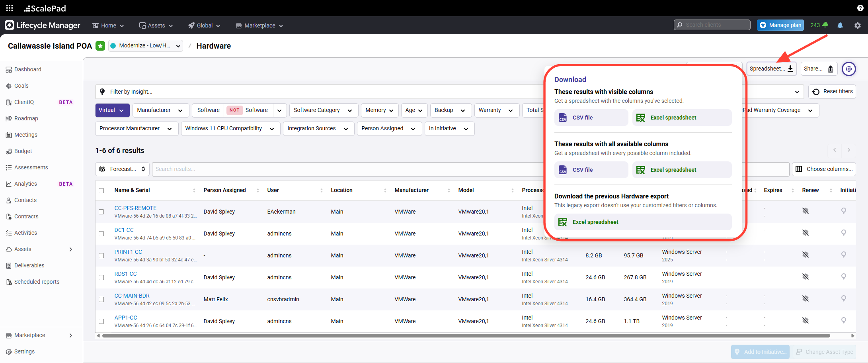Image resolution: width=868 pixels, height=363 pixels.
Task: Click the horizontal scrollbar below the table
Action: pos(466,336)
